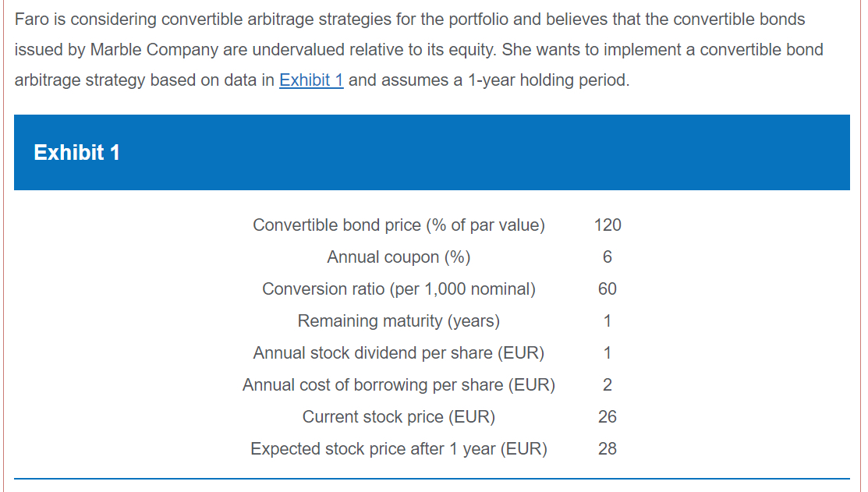
Task: Click the bond price value 120
Action: [x=608, y=225]
